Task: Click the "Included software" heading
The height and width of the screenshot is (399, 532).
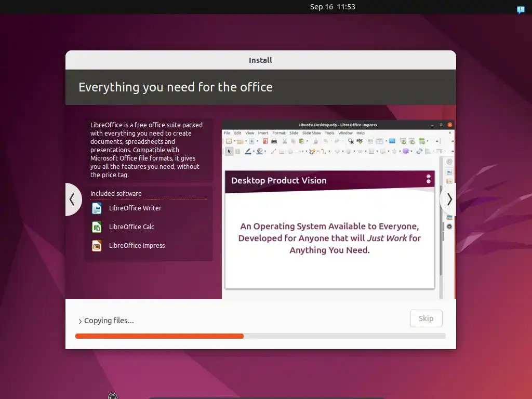Action: tap(116, 193)
